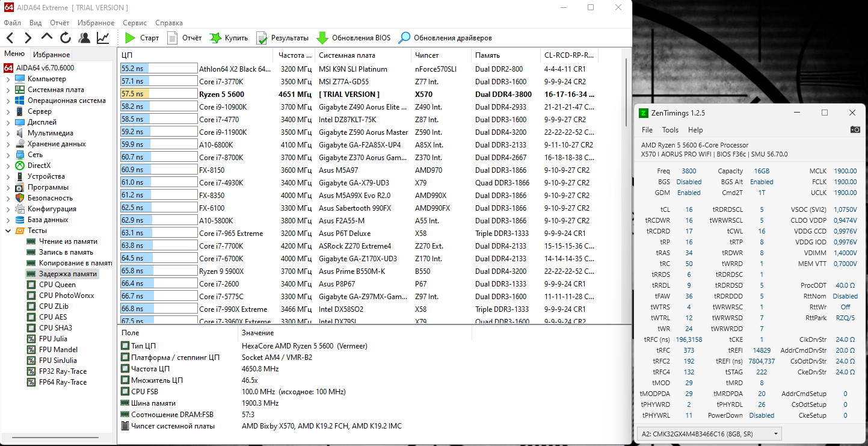Sort by the Системная плата column header
The width and height of the screenshot is (868, 446).
tap(363, 55)
